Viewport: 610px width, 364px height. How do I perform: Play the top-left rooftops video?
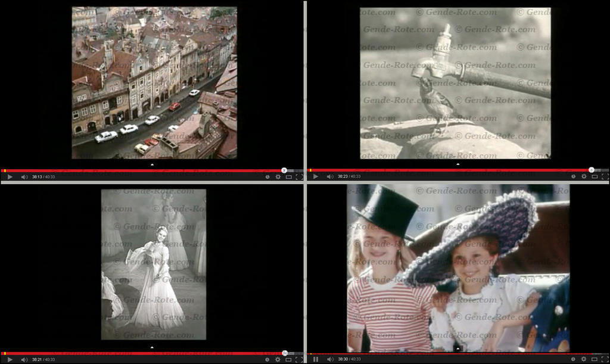(x=10, y=177)
